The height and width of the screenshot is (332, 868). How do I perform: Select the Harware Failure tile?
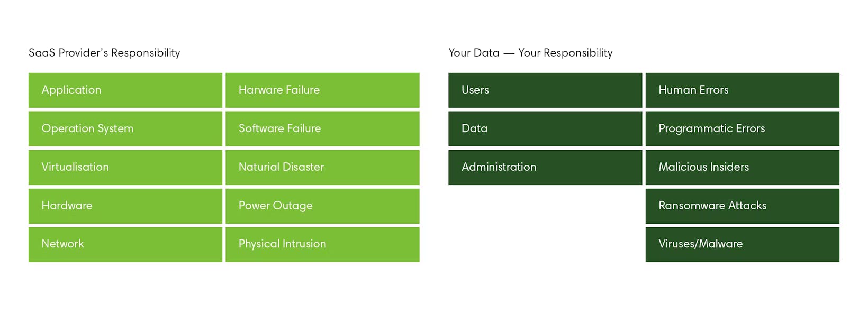322,90
